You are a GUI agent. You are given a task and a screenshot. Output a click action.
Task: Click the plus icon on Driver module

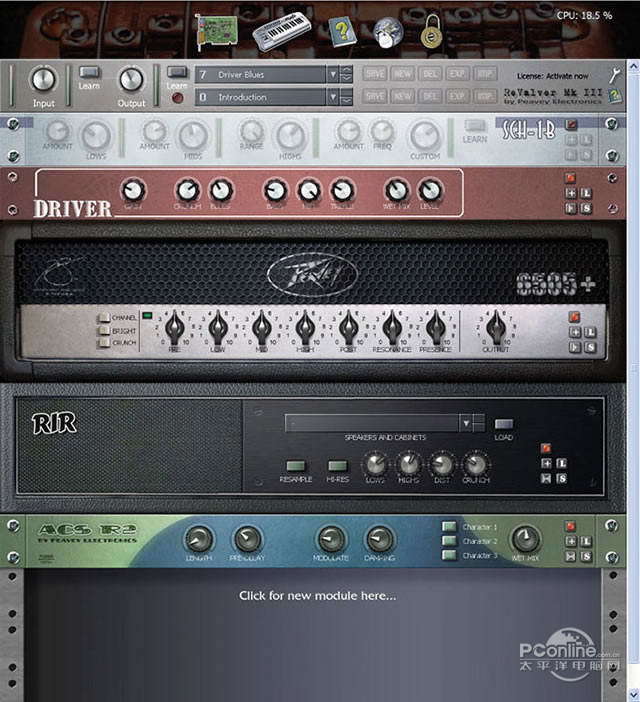tap(571, 193)
